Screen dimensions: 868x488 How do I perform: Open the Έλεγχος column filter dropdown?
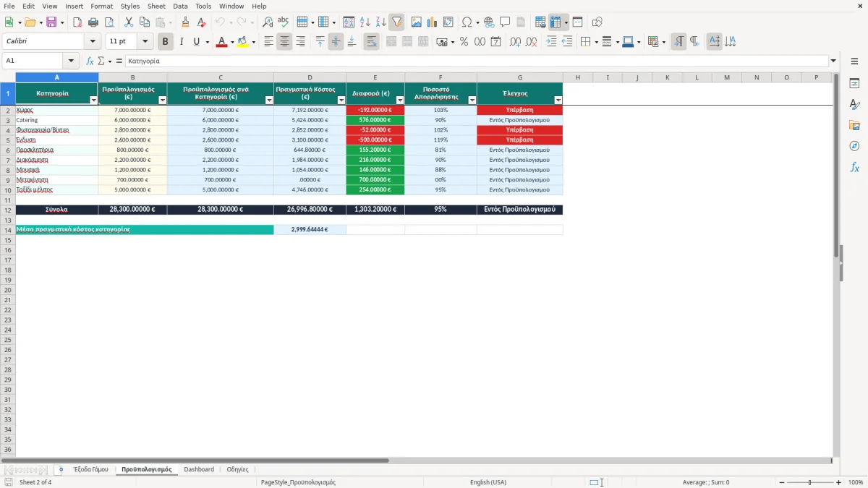tap(558, 100)
